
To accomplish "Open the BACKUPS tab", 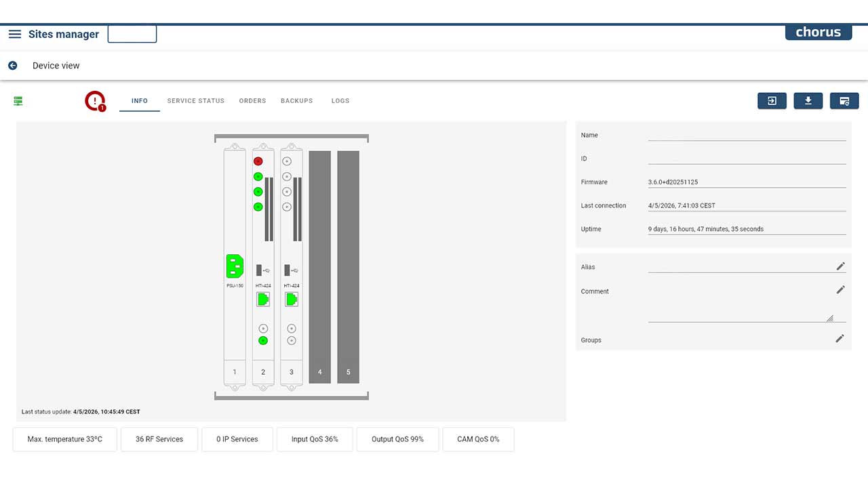I will pyautogui.click(x=297, y=101).
